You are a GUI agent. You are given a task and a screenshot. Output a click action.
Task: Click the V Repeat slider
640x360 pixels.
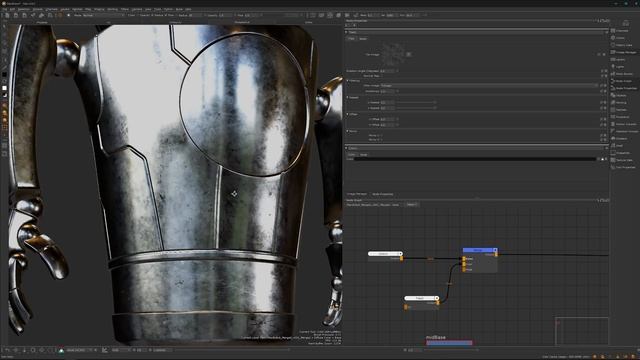(416, 108)
